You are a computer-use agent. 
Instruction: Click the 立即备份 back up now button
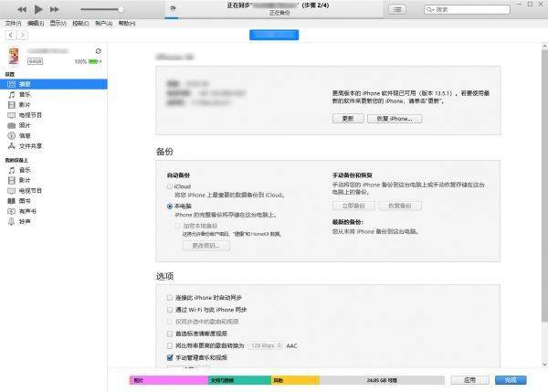coord(353,206)
